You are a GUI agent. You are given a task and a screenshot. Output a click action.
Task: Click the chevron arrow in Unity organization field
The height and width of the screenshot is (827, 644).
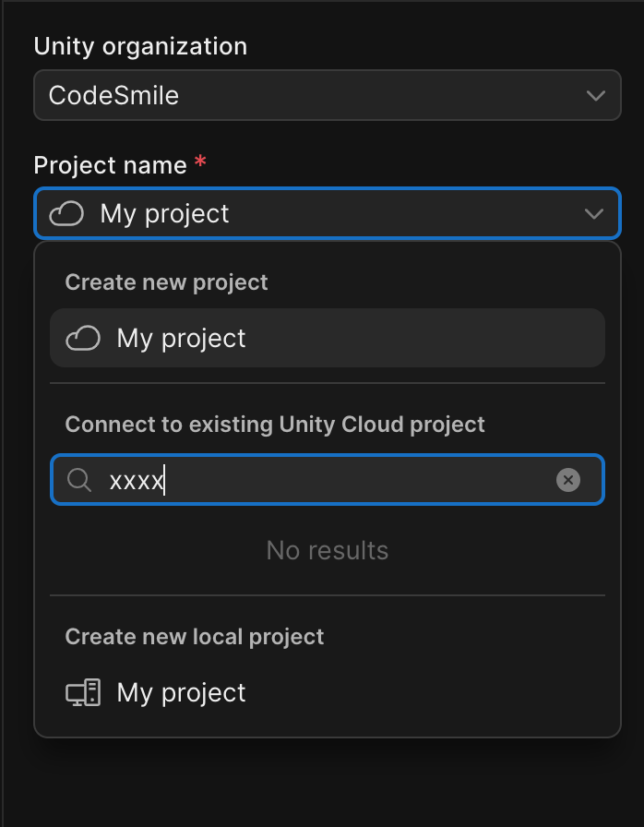tap(595, 95)
